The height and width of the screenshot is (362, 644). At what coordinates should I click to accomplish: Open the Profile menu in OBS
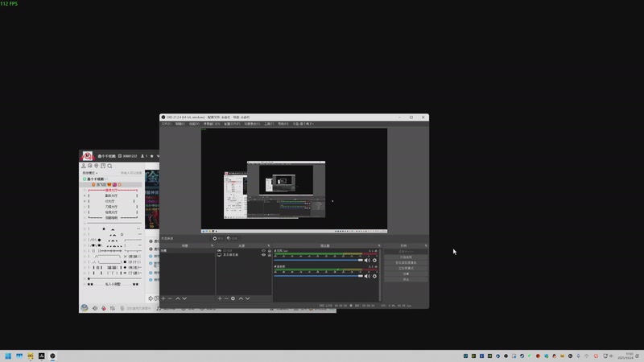tap(232, 124)
